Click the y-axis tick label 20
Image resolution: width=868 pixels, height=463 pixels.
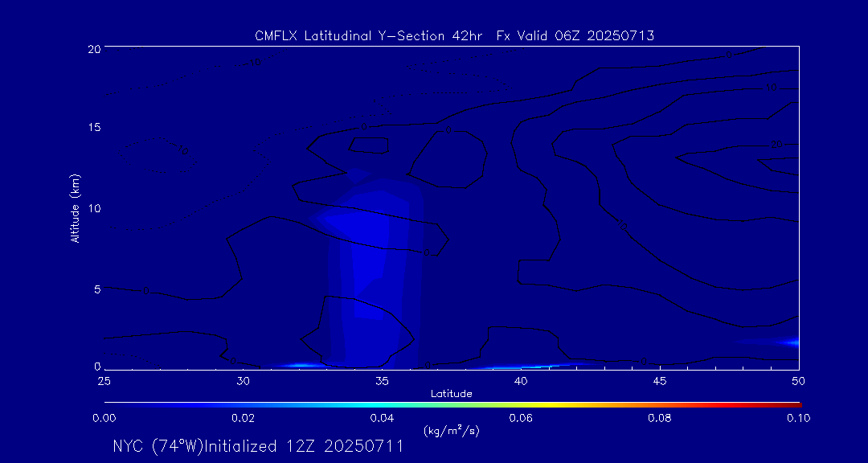point(94,48)
